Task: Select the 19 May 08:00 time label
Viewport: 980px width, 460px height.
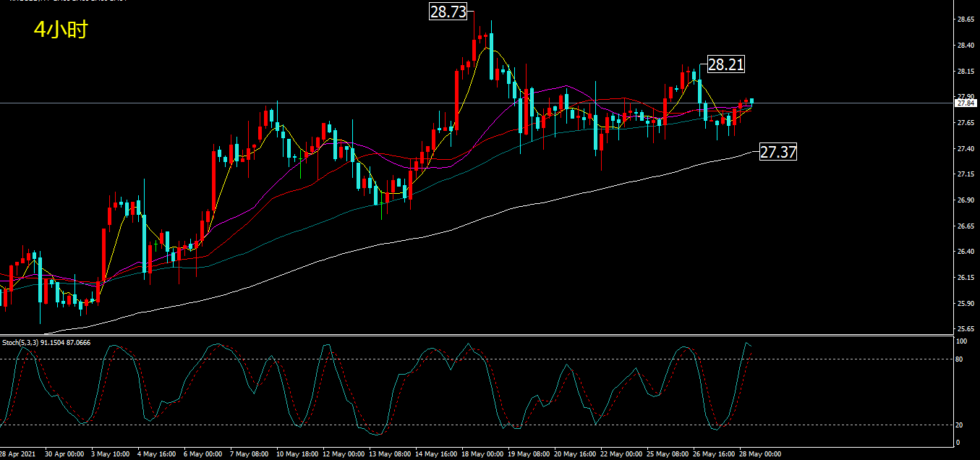Action: pos(529,454)
